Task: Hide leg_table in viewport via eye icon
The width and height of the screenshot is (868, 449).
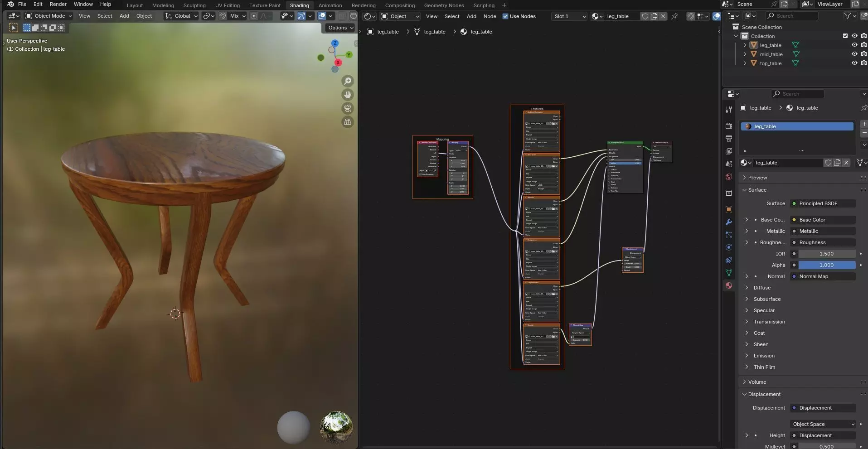Action: point(854,45)
